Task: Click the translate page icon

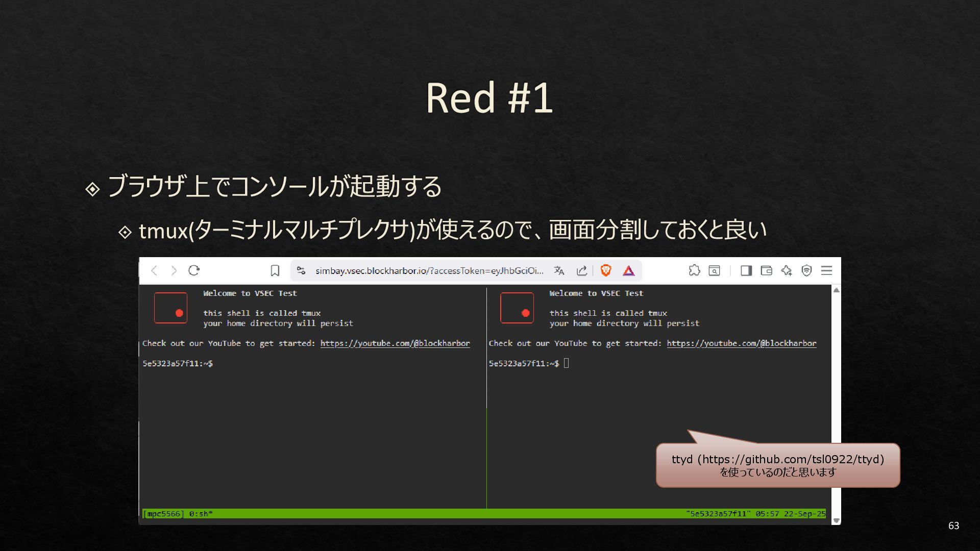Action: pyautogui.click(x=559, y=270)
